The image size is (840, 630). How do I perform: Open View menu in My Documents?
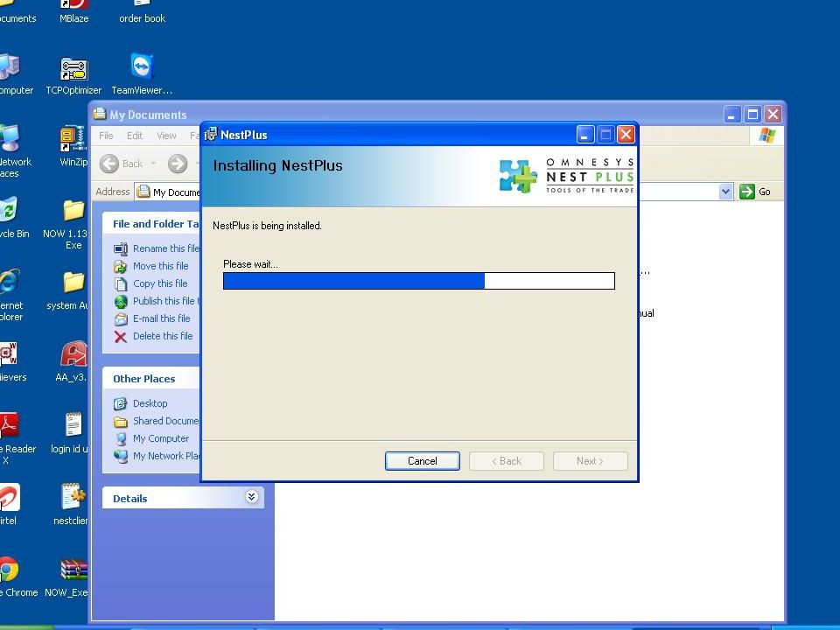(166, 136)
